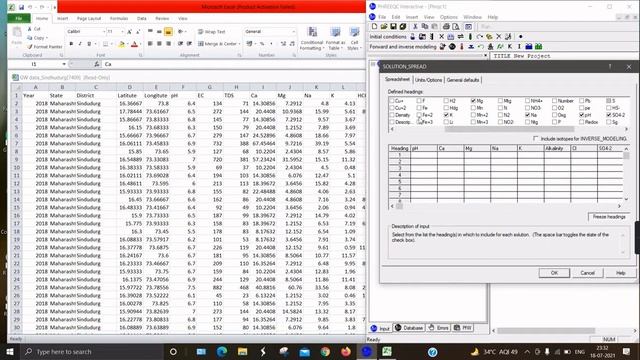Viewport: 640px width, 360px height.
Task: Open Cell Styles dropdown in Excel
Action: [x=354, y=39]
